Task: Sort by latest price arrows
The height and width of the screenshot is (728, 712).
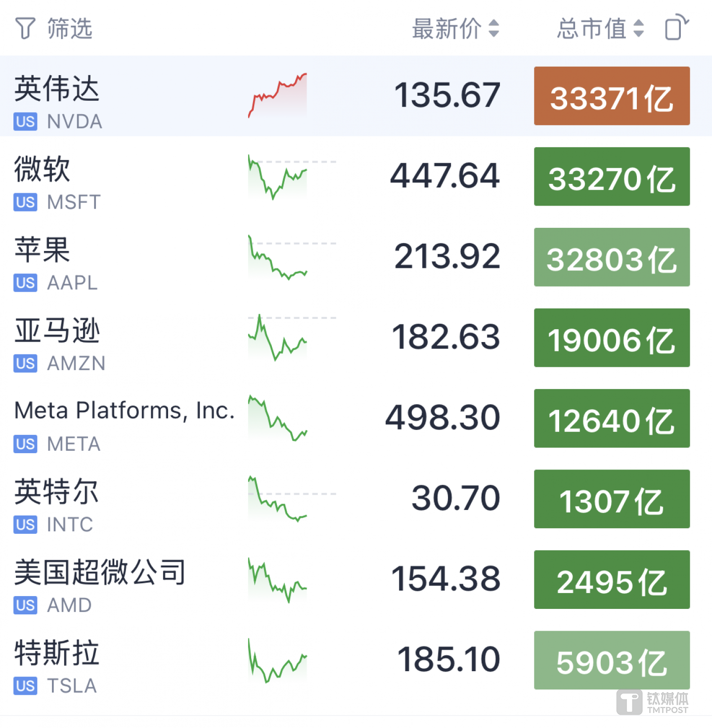Action: pyautogui.click(x=493, y=28)
